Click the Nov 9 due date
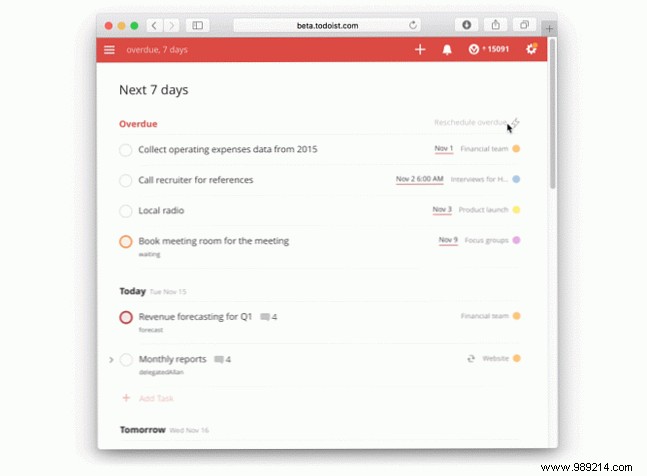Viewport: 647px width, 476px height. pos(448,240)
